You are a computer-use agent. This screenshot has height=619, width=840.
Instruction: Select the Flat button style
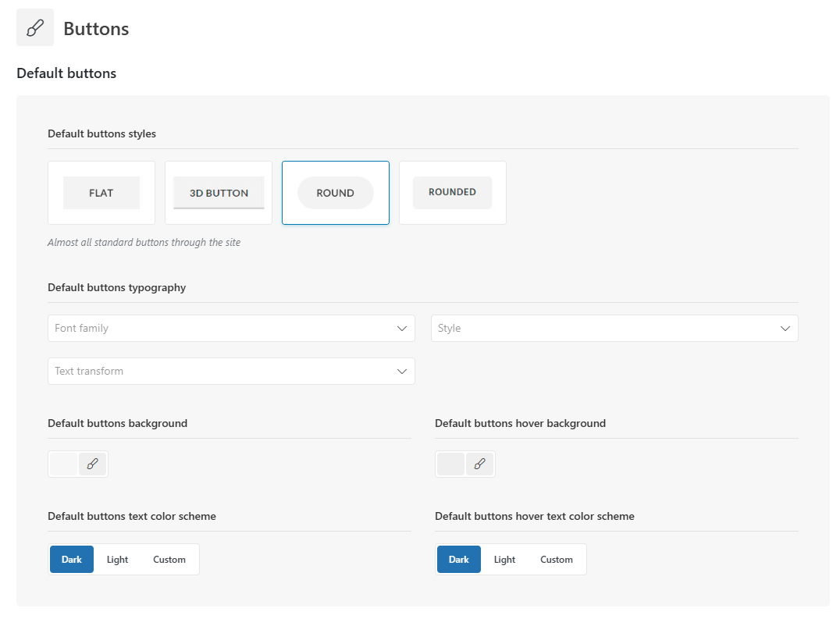(x=101, y=193)
